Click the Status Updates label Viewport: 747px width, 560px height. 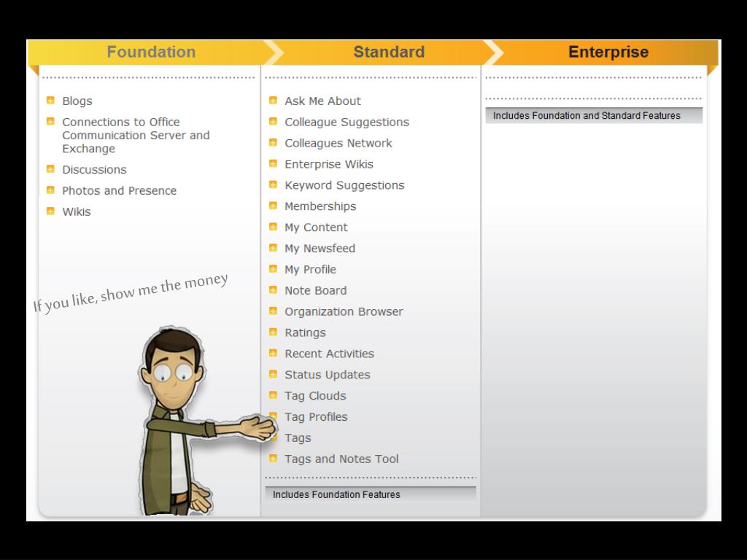click(328, 375)
